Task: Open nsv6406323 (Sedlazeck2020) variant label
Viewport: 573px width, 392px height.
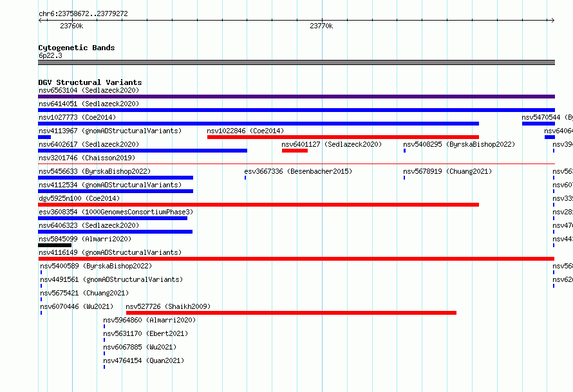Action: coord(89,225)
